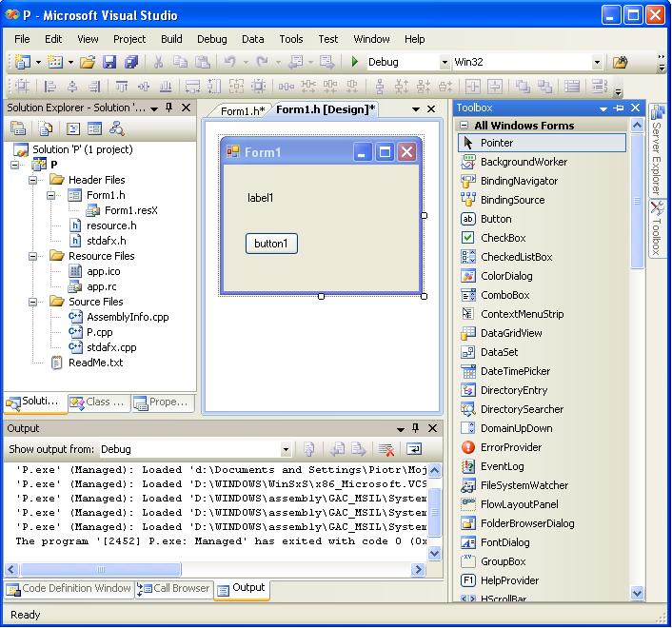
Task: Open the Show output from dropdown
Action: pos(286,449)
